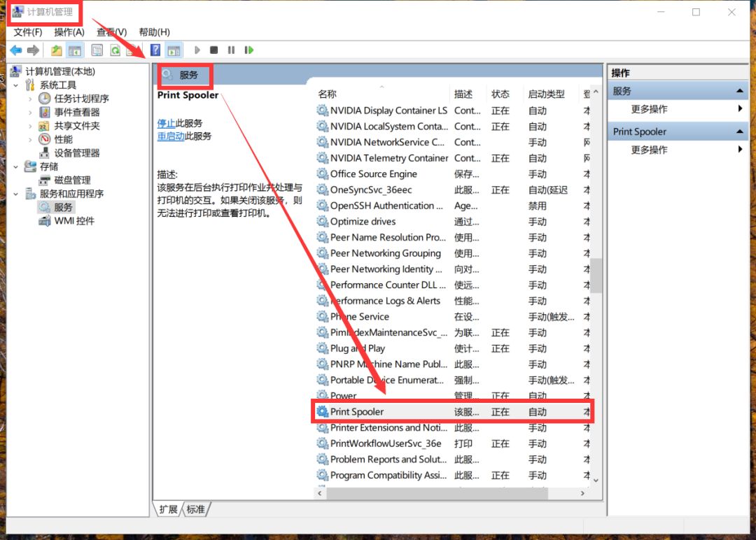The image size is (756, 540).
Task: Click 事件查看器 icon
Action: coord(44,112)
